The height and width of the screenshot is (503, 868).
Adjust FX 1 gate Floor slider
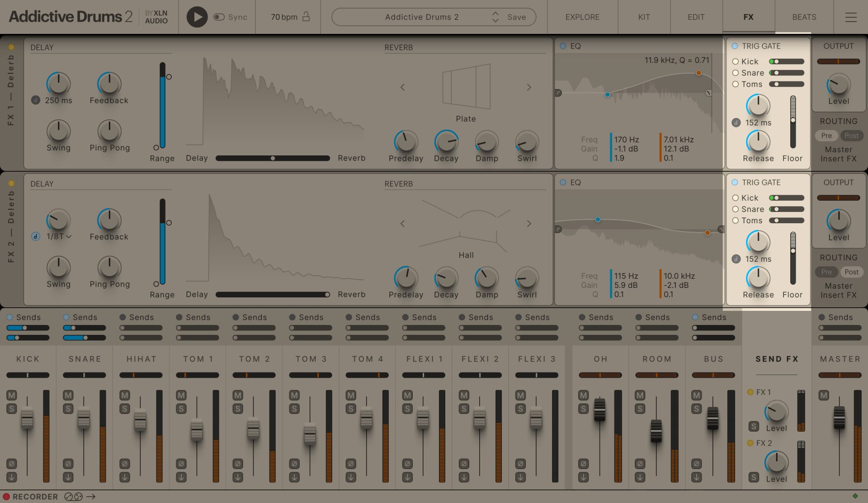point(793,122)
